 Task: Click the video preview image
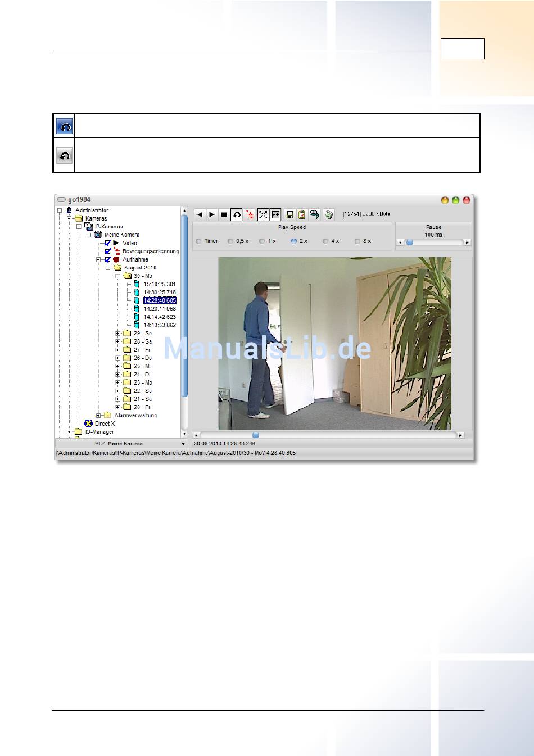tap(334, 344)
